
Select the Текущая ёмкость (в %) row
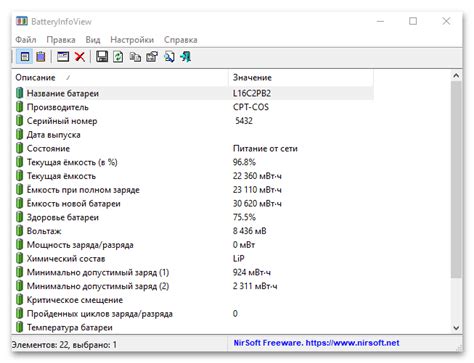(193, 162)
